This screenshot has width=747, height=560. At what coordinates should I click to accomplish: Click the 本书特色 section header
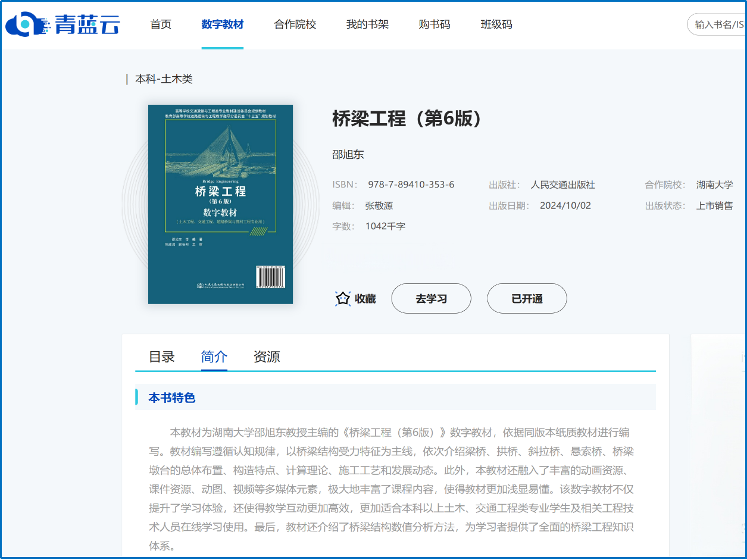[171, 398]
